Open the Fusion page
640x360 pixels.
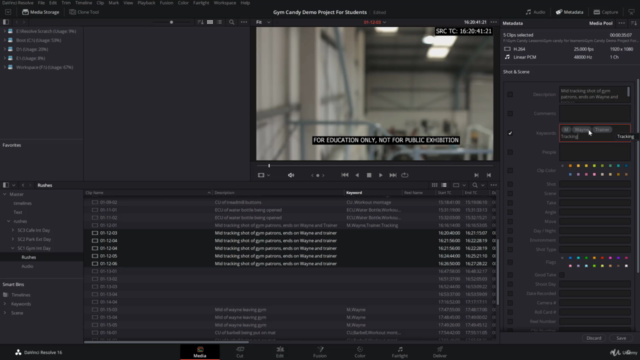pyautogui.click(x=320, y=352)
